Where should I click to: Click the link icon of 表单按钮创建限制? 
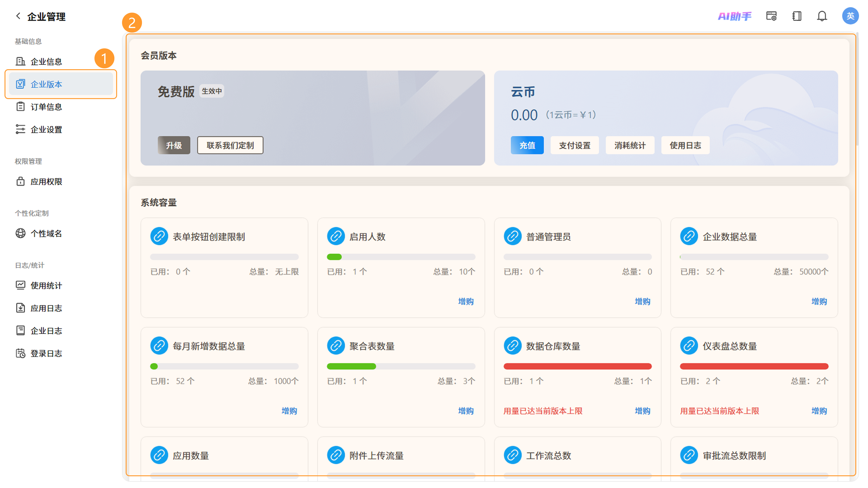click(159, 236)
